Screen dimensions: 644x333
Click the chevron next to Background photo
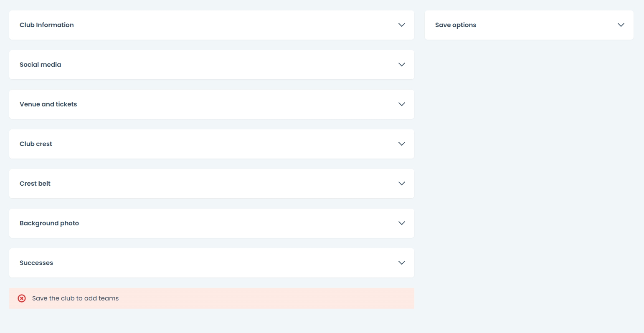click(x=401, y=223)
